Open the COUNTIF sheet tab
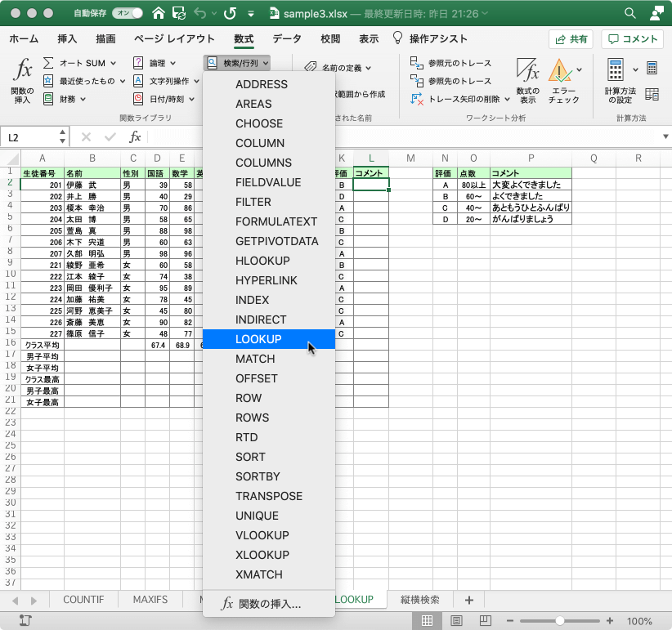This screenshot has width=672, height=630. tap(83, 600)
